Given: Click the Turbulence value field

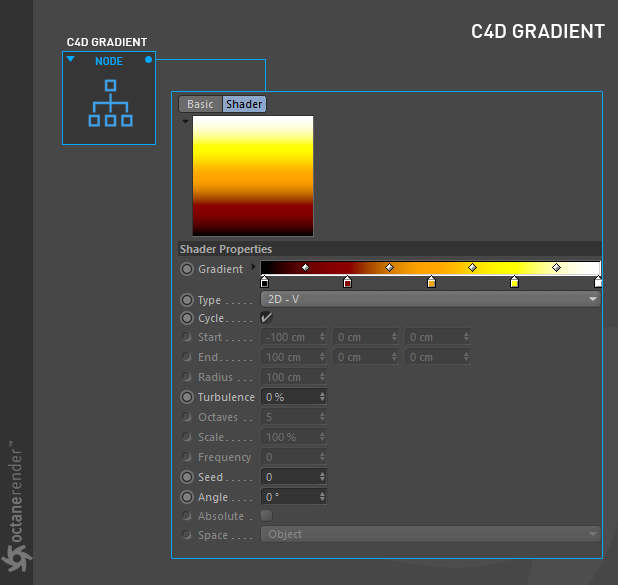Looking at the screenshot, I should point(294,397).
